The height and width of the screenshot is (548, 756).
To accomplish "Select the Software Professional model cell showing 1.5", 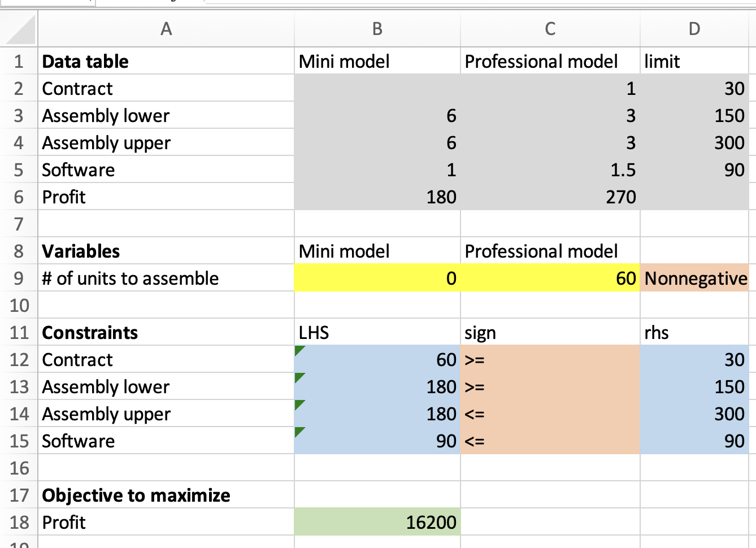I will coord(550,170).
